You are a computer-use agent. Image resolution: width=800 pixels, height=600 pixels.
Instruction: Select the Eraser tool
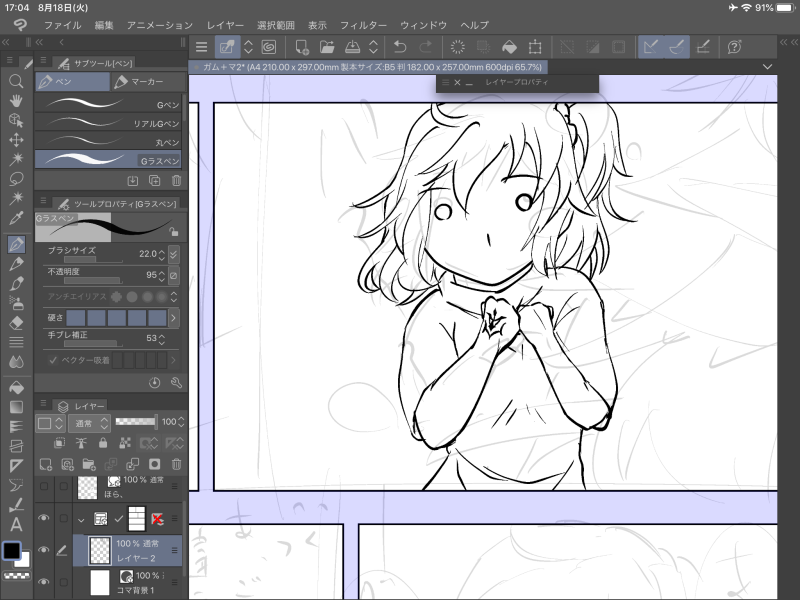coord(16,322)
